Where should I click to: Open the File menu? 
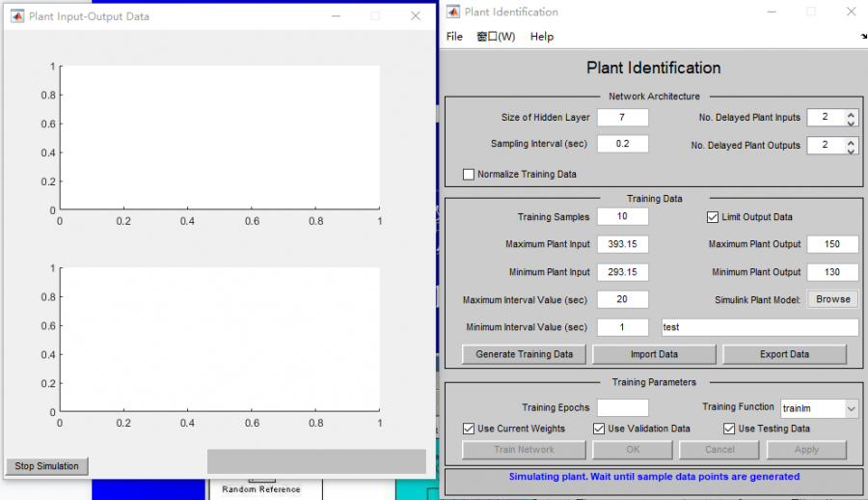(x=454, y=37)
